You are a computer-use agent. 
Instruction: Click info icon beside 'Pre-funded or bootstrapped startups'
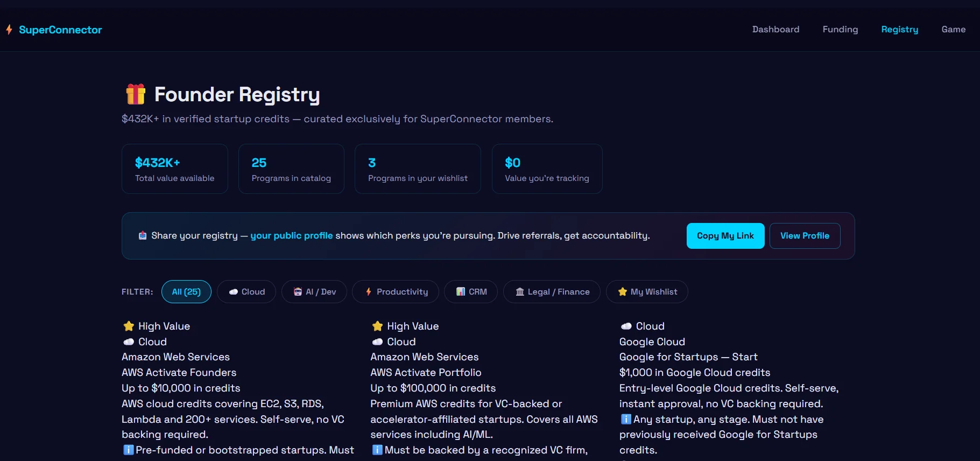point(128,450)
